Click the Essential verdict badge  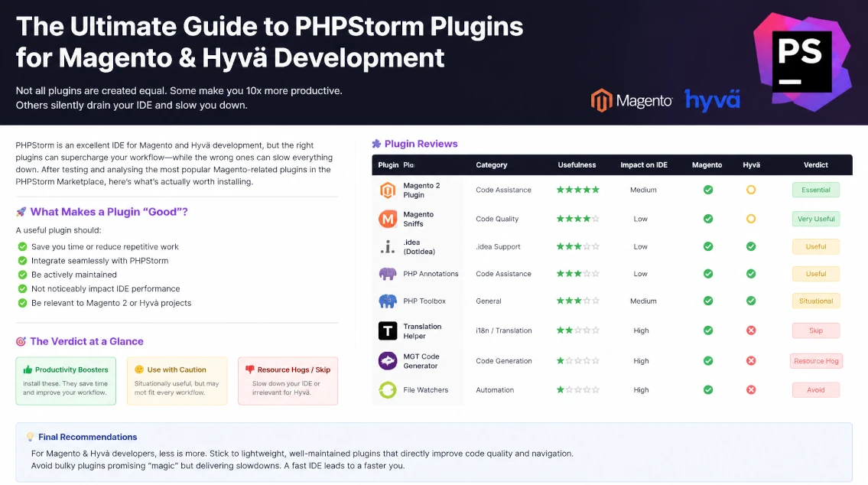pyautogui.click(x=816, y=190)
